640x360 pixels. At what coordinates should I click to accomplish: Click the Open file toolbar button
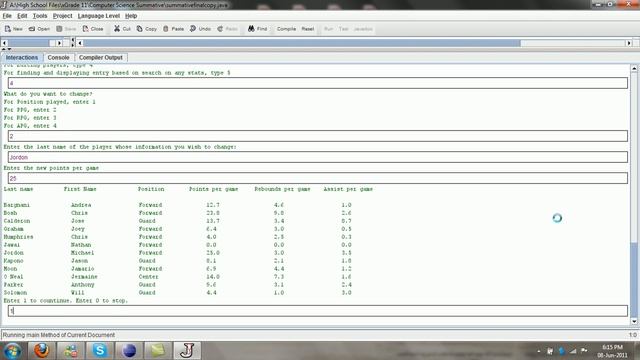39,29
